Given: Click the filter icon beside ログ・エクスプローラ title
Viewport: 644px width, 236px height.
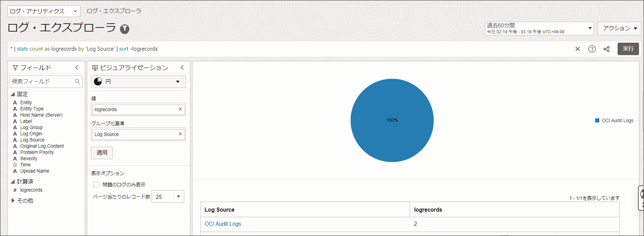Looking at the screenshot, I should [125, 29].
